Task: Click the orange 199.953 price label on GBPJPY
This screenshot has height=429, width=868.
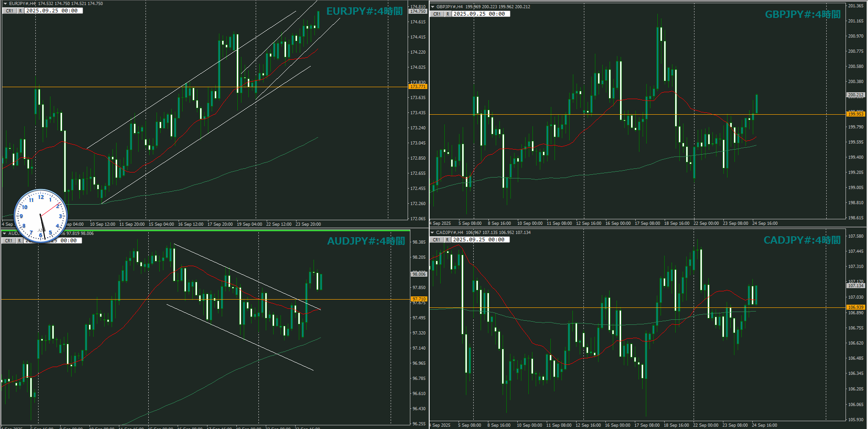Action: click(856, 114)
